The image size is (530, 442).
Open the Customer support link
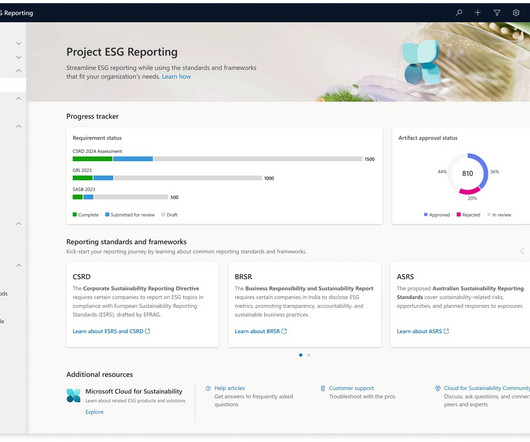[352, 388]
